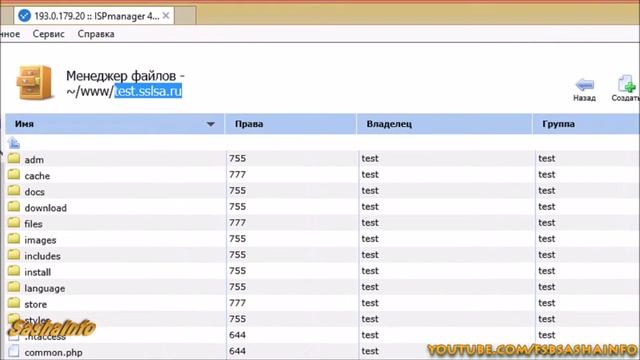This screenshot has height=360, width=640.
Task: Click the Назад back arrow icon
Action: click(584, 84)
